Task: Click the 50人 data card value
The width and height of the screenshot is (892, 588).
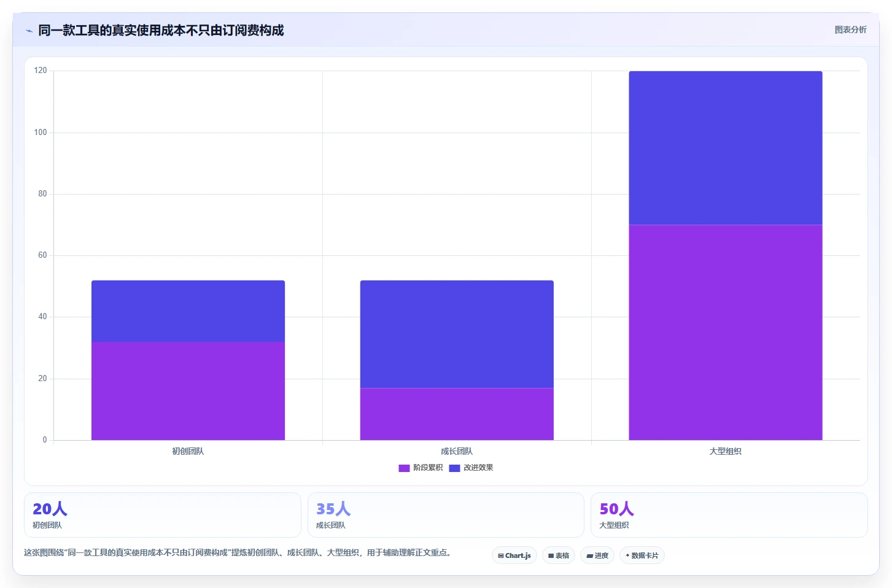Action: tap(617, 509)
